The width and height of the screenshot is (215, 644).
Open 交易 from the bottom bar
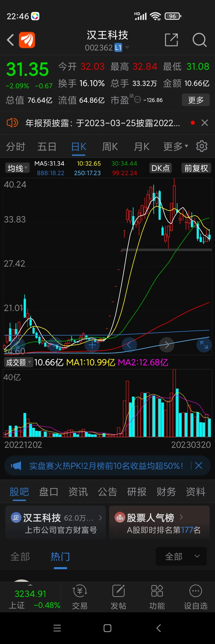click(80, 597)
